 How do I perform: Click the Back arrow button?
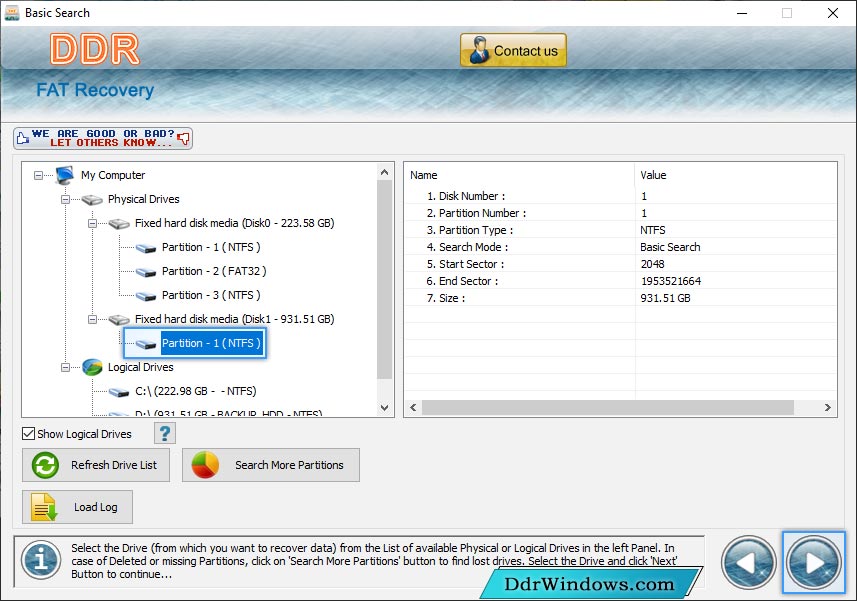coord(748,562)
